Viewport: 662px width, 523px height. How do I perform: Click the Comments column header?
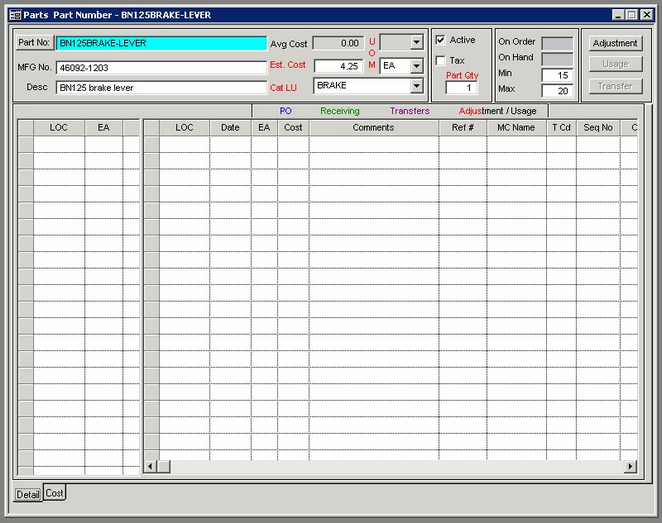(373, 128)
